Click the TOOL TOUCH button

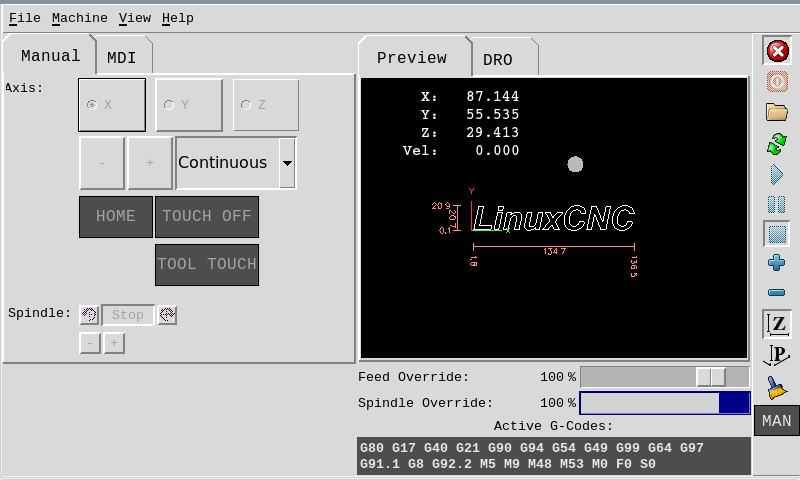(207, 265)
